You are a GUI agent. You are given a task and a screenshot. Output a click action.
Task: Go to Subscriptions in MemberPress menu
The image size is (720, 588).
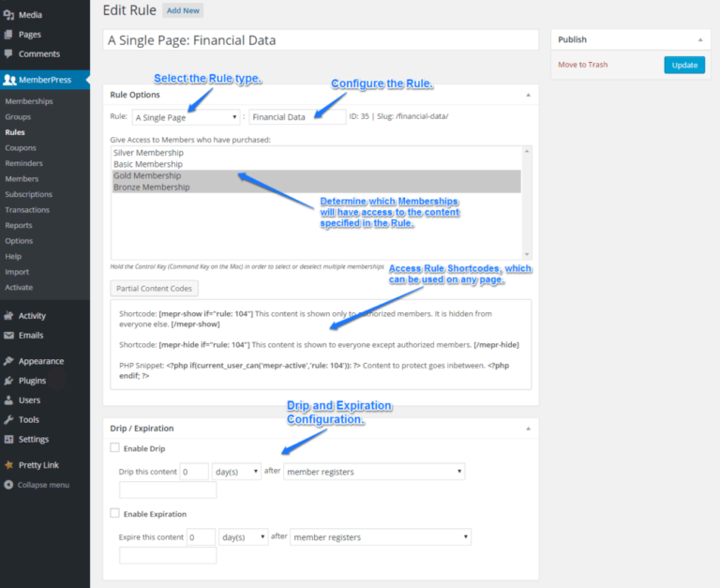coord(28,194)
